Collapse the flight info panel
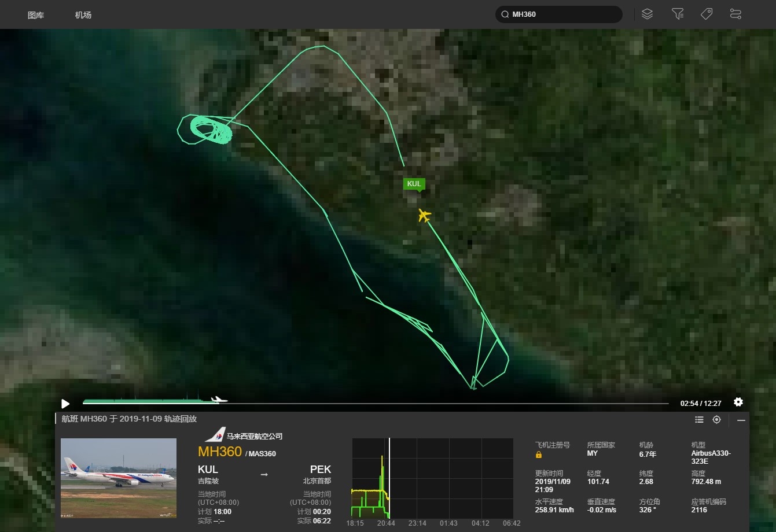Screen dimensions: 776x532 pos(741,420)
